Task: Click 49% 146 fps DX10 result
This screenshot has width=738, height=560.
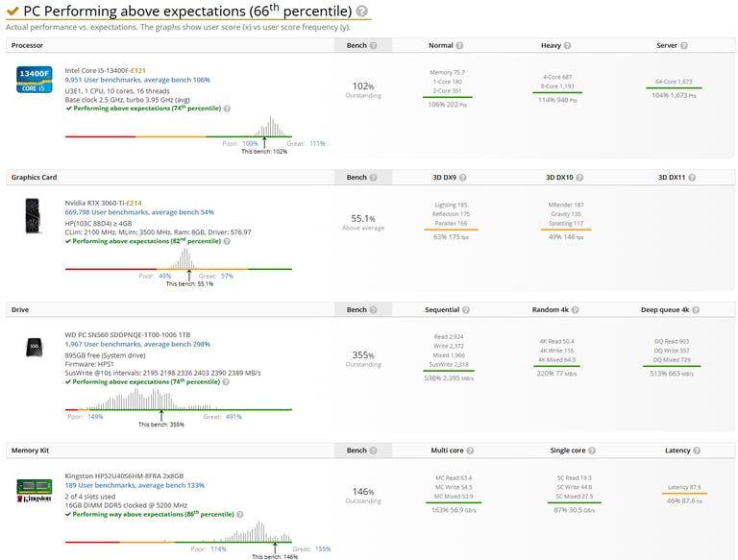Action: pos(566,236)
